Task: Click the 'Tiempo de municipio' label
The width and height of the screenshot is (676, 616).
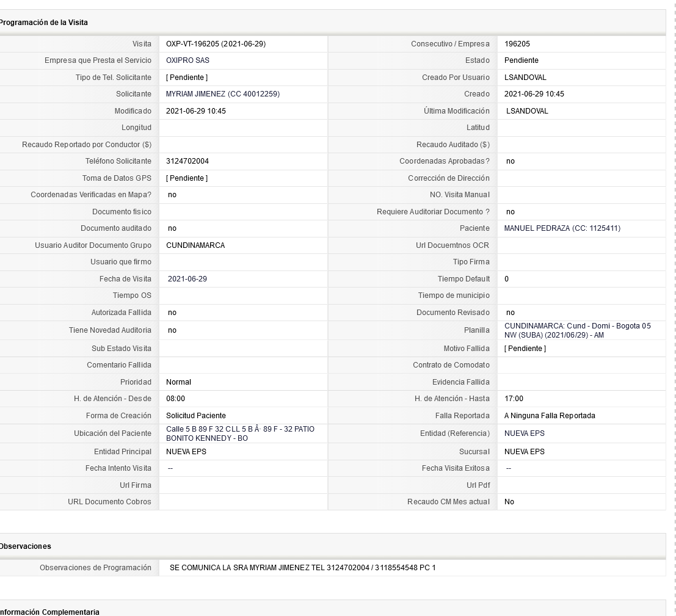Action: (454, 295)
